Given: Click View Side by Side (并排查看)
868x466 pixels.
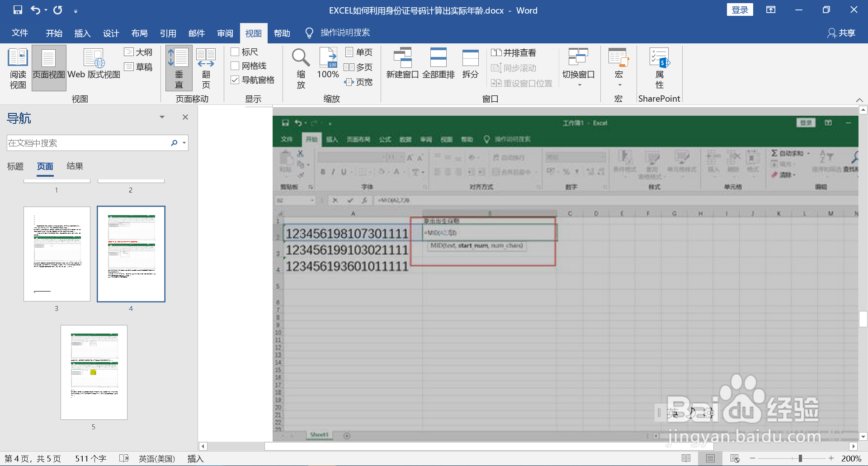Looking at the screenshot, I should (x=514, y=53).
